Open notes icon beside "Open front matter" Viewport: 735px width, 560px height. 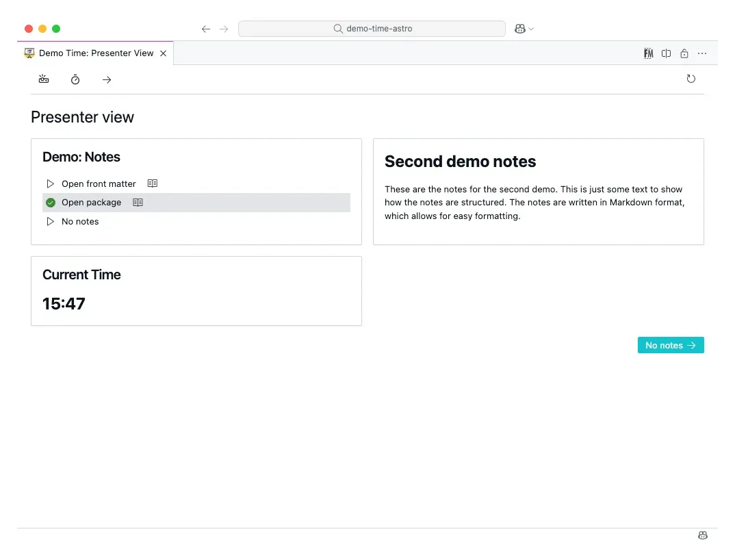[152, 183]
